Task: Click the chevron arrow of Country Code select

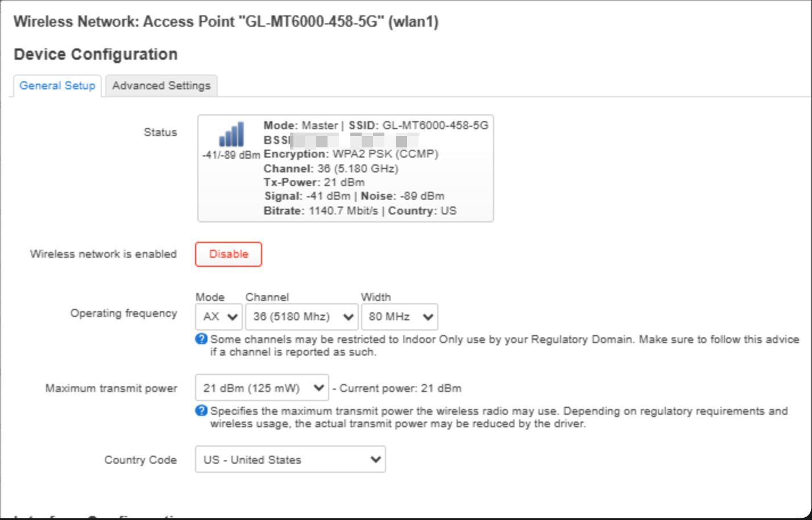Action: click(x=375, y=460)
